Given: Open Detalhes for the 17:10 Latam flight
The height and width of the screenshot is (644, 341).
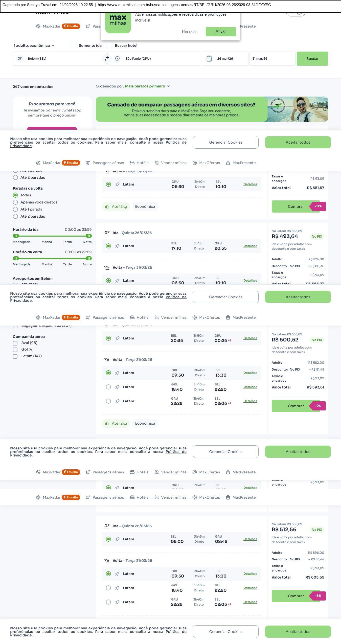Looking at the screenshot, I should (x=250, y=246).
